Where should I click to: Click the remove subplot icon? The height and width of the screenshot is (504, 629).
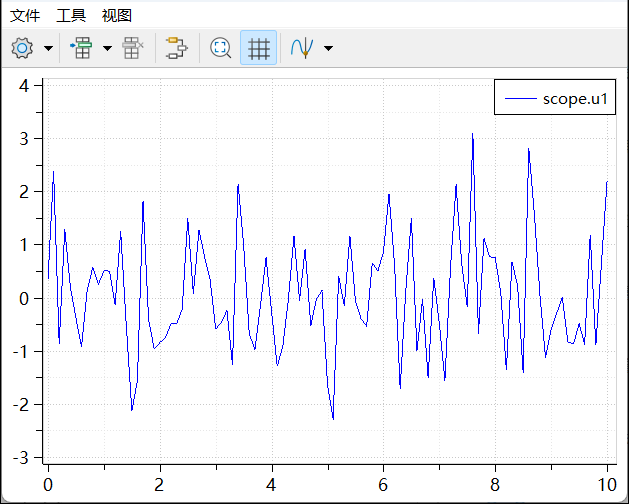[133, 48]
